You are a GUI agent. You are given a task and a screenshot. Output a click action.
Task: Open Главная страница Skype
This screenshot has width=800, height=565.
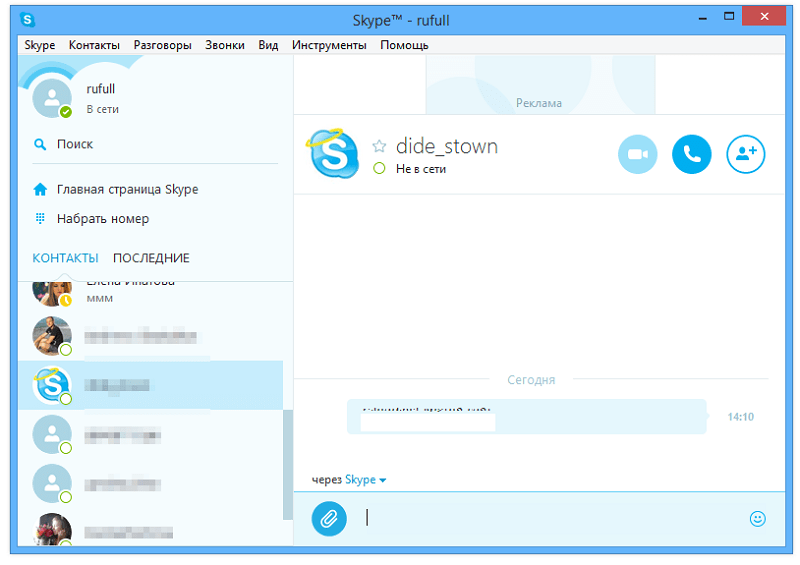pyautogui.click(x=128, y=189)
